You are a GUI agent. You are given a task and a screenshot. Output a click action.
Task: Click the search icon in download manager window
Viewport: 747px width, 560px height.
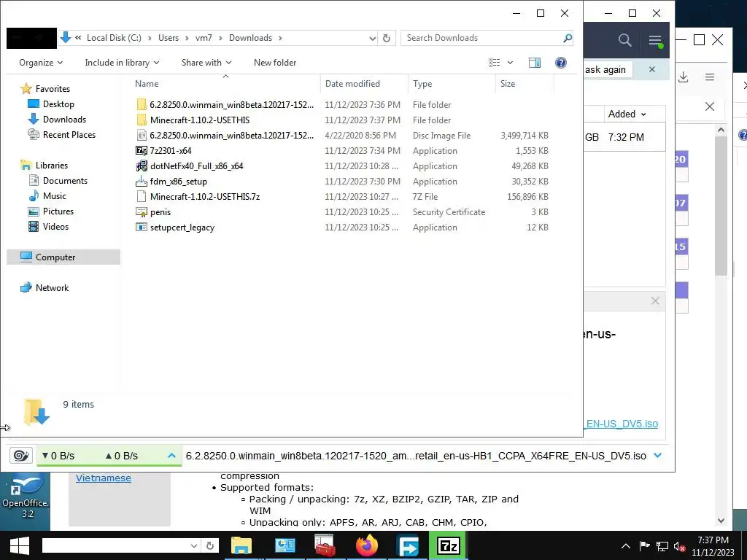tap(624, 40)
